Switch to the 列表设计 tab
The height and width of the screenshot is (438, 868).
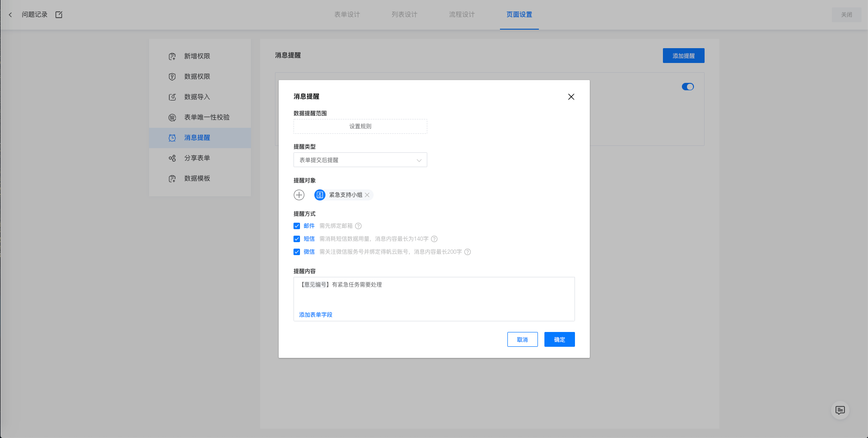[405, 15]
